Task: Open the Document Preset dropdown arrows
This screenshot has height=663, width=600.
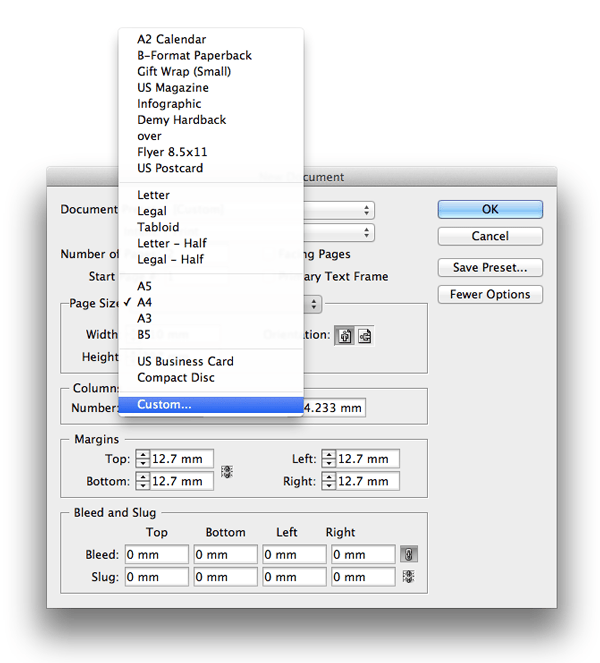Action: tap(366, 210)
